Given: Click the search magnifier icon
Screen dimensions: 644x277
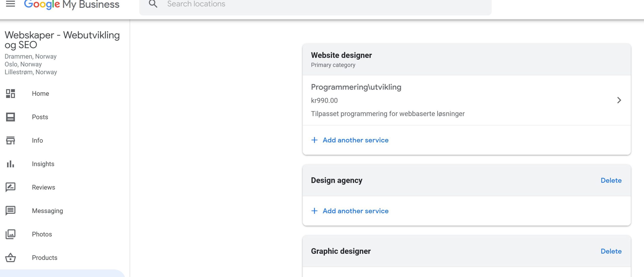Looking at the screenshot, I should click(153, 4).
